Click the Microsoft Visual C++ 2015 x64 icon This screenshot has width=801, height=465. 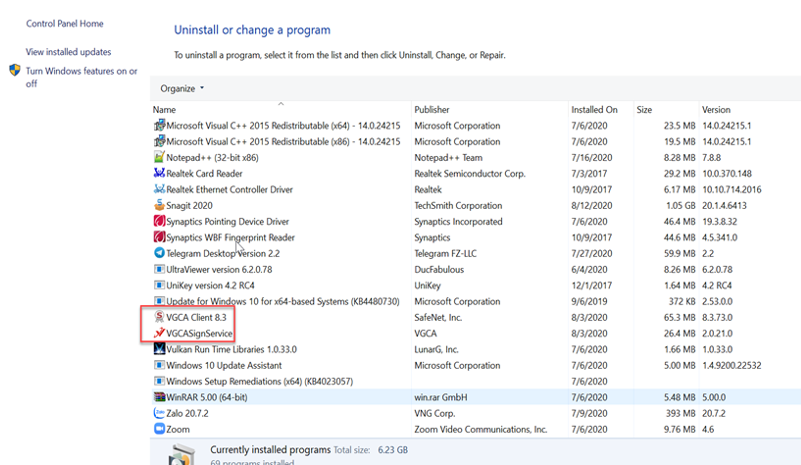pos(159,125)
